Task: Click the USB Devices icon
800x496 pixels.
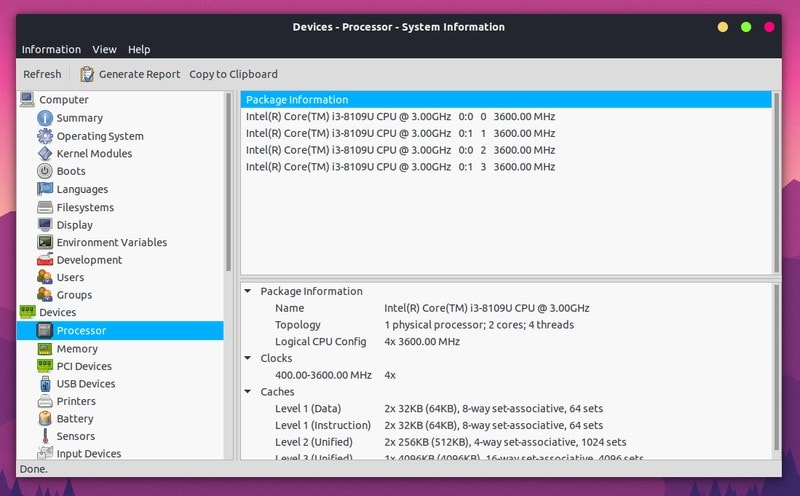Action: [x=45, y=384]
